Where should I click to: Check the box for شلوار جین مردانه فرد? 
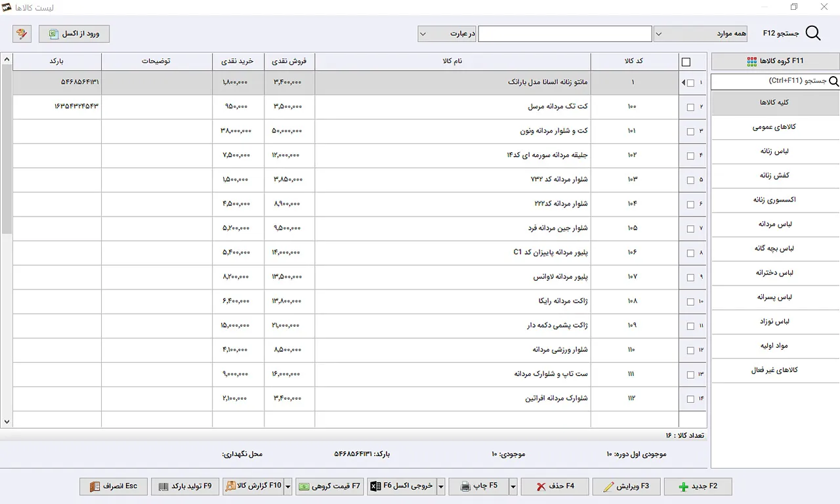[690, 228]
